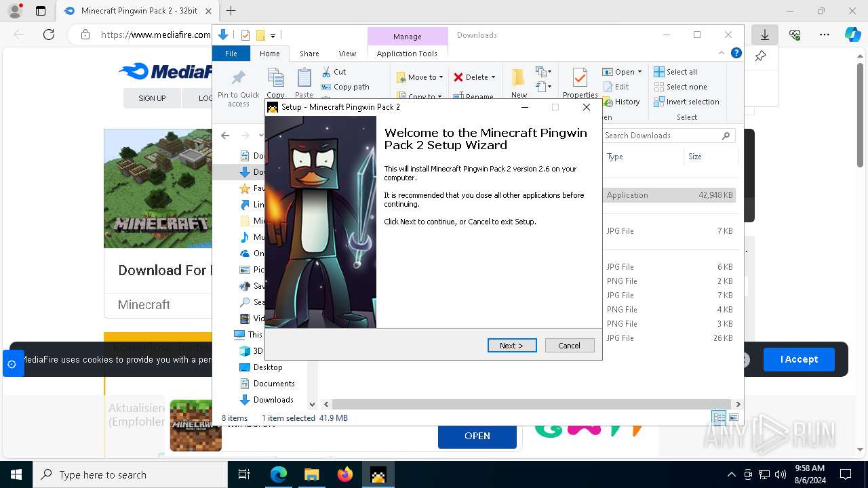868x488 pixels.
Task: Open Firefox from the taskbar
Action: [x=345, y=474]
